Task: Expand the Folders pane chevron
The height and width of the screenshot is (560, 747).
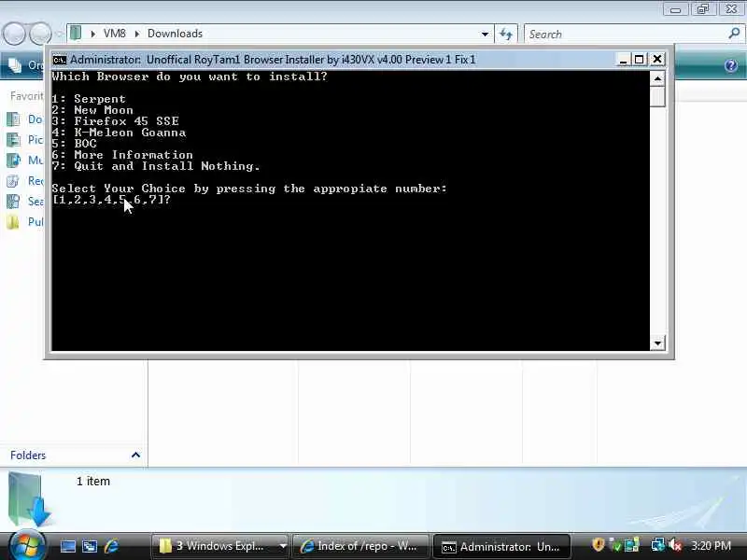Action: (x=135, y=455)
